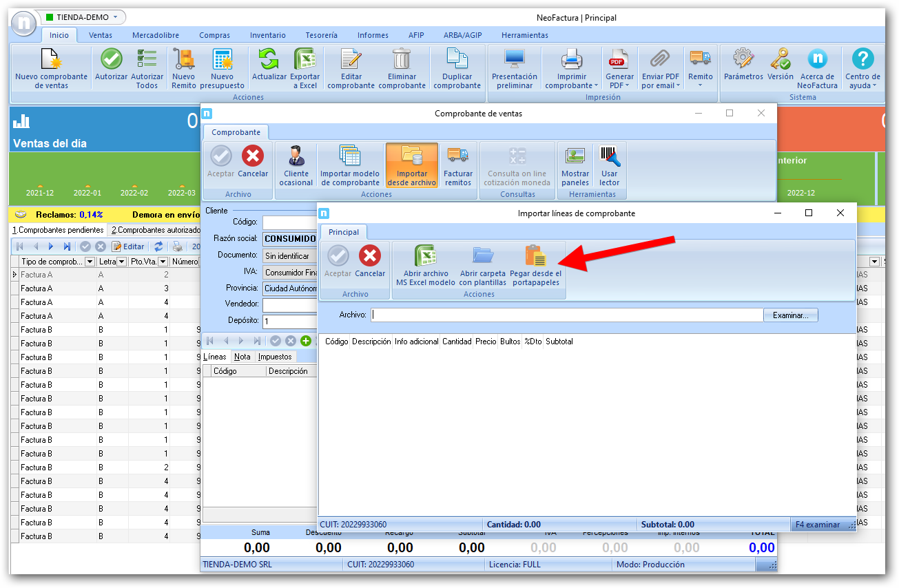The height and width of the screenshot is (588, 899).
Task: Click Cancelar in Importar líneas dialog
Action: point(370,257)
